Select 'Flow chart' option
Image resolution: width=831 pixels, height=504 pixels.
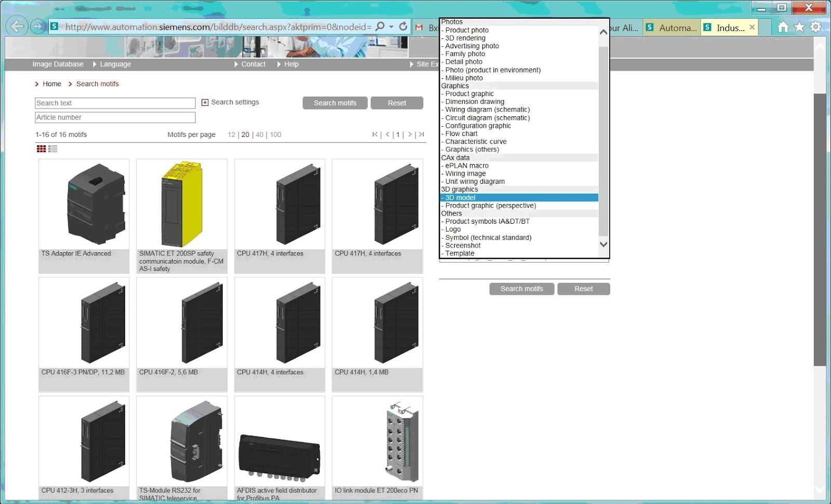(x=519, y=133)
